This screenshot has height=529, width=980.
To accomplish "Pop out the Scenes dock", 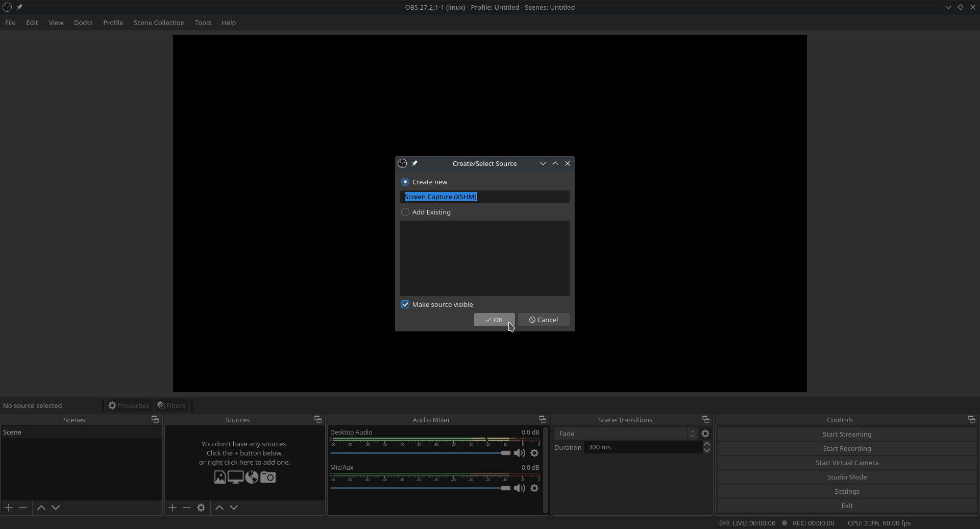I will coord(155,420).
